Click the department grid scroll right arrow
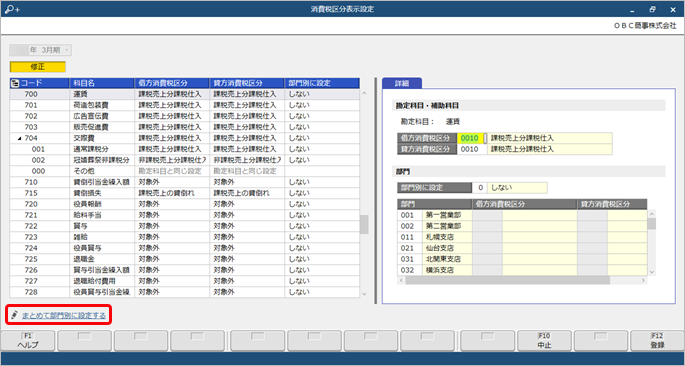This screenshot has height=366, width=685. pyautogui.click(x=643, y=280)
